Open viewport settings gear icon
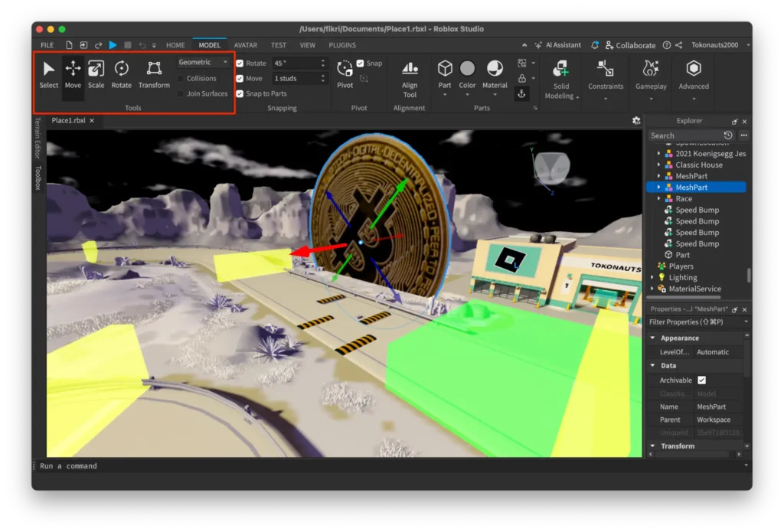784x532 pixels. [636, 120]
